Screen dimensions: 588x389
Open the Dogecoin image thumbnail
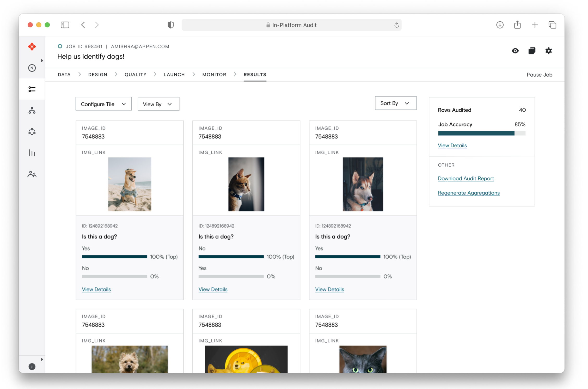click(246, 359)
